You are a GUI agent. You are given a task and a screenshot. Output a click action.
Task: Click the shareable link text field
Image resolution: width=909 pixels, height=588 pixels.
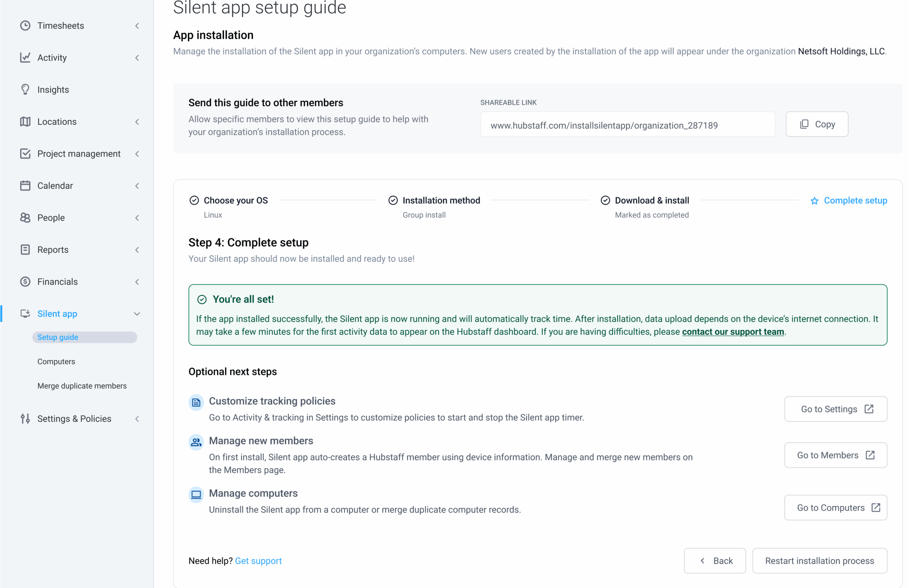628,125
